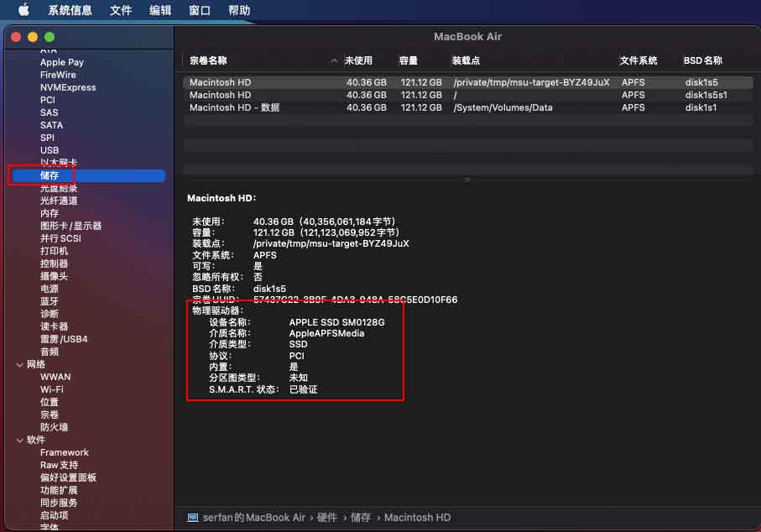761x532 pixels.
Task: Open the 帮助 menu
Action: coord(239,10)
